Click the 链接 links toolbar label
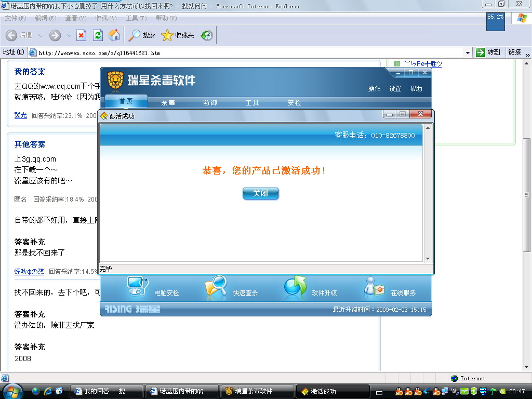 [514, 52]
